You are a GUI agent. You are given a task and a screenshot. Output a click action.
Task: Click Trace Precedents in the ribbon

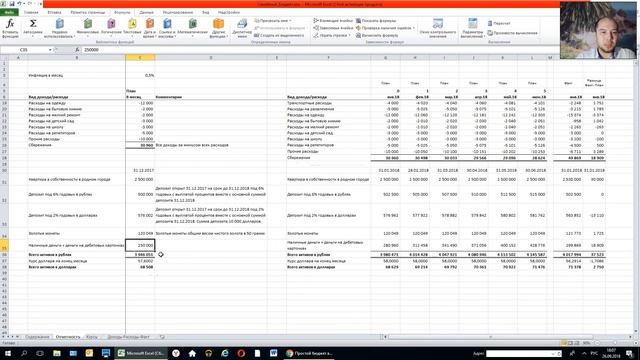333,20
